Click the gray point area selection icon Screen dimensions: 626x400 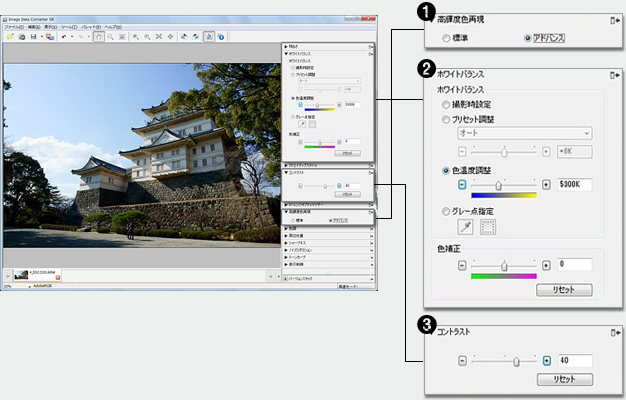[490, 229]
